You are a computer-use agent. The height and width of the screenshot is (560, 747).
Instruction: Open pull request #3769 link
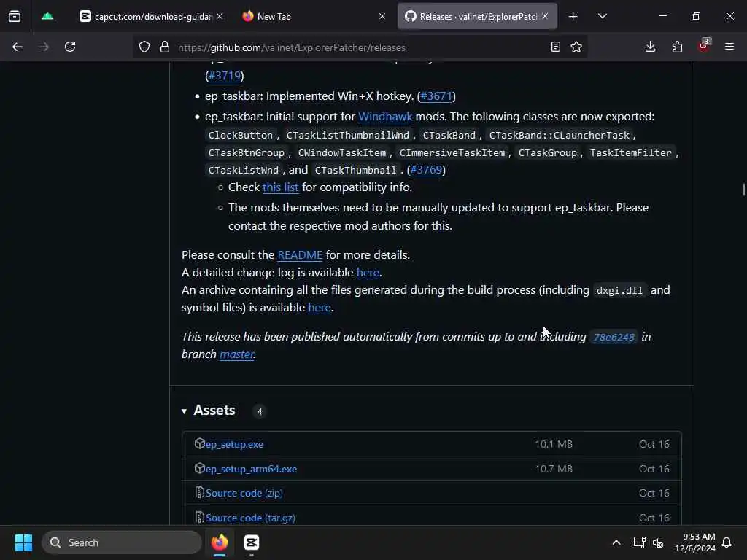[x=426, y=170]
